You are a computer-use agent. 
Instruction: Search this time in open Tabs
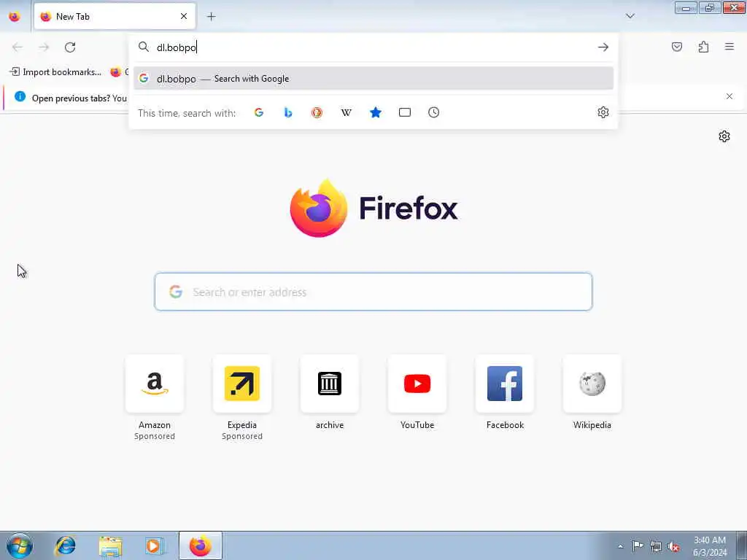pos(404,112)
